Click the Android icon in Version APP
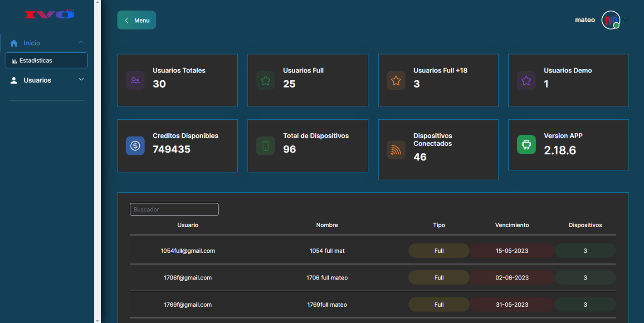Viewport: 644px width, 323px height. pyautogui.click(x=526, y=145)
